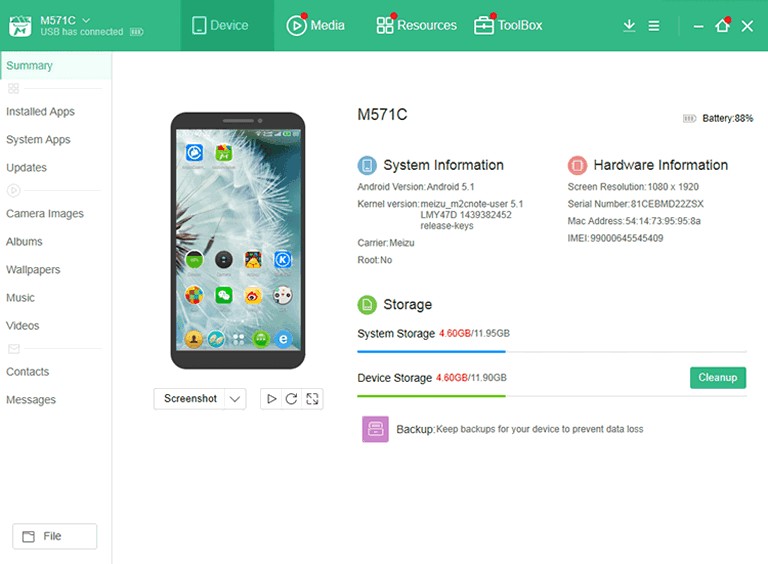Open the Resources tab
Viewport: 768px width, 564px height.
[416, 25]
